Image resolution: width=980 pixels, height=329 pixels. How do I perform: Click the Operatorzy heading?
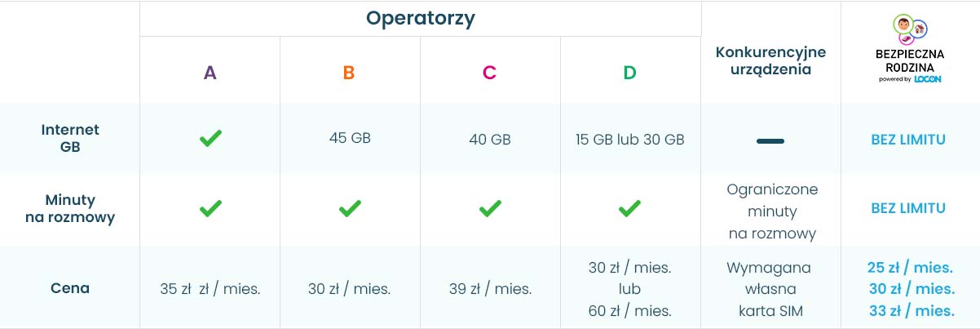(x=420, y=18)
